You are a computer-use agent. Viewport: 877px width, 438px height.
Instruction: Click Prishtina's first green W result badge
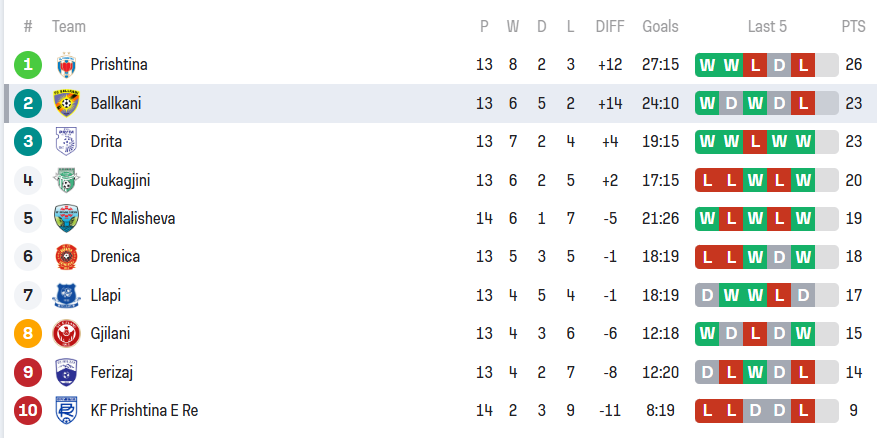tap(708, 65)
